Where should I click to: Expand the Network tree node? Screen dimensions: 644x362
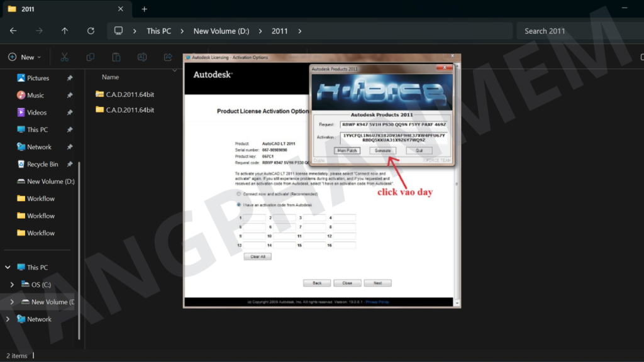[x=8, y=319]
